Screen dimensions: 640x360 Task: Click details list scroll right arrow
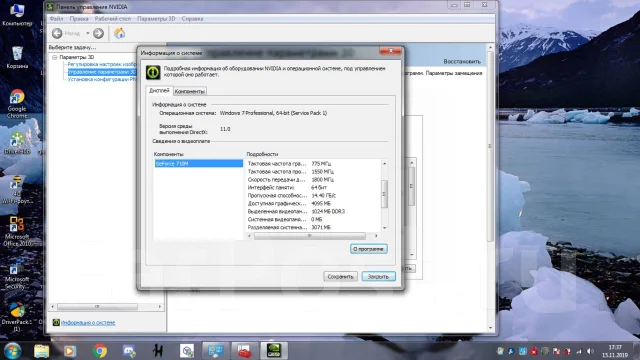[376, 236]
